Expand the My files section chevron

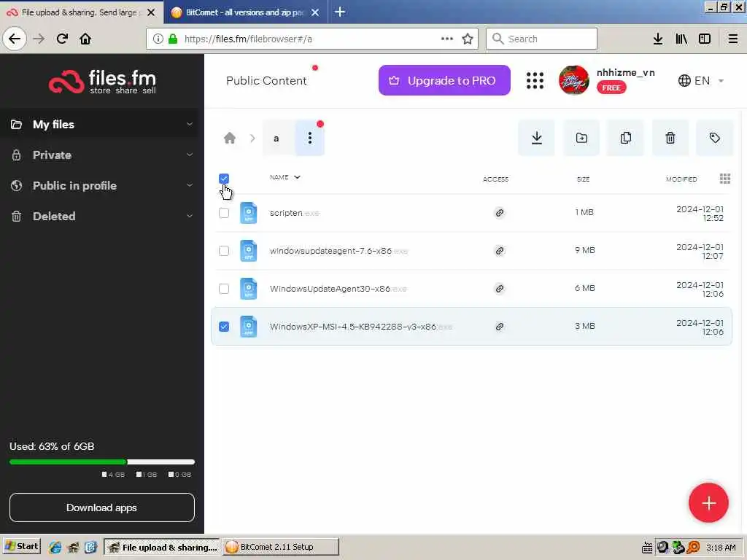point(190,124)
